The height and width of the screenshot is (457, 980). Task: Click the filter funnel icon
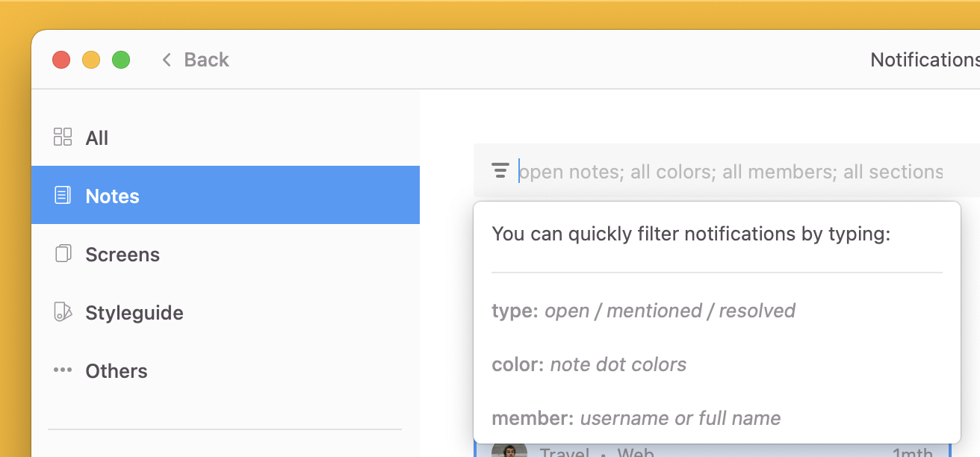click(500, 172)
